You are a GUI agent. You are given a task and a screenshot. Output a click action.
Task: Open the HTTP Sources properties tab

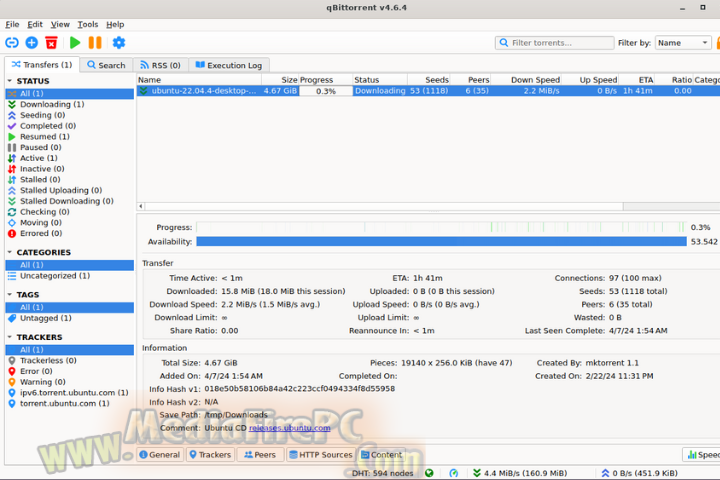321,455
